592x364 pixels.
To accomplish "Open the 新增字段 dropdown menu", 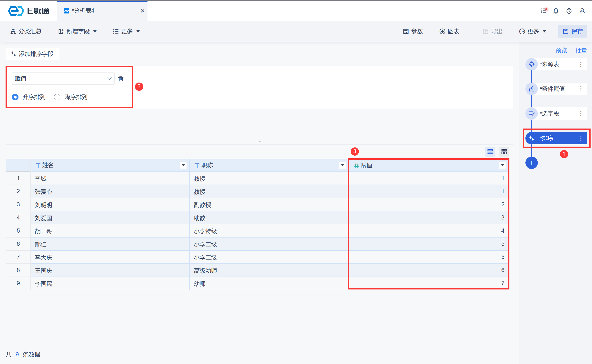I will coord(78,31).
